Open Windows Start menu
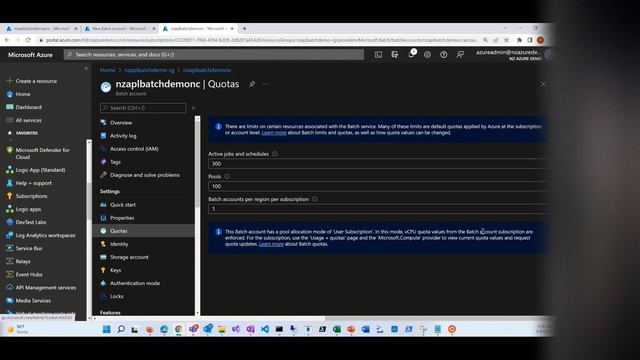The height and width of the screenshot is (360, 640). point(107,329)
